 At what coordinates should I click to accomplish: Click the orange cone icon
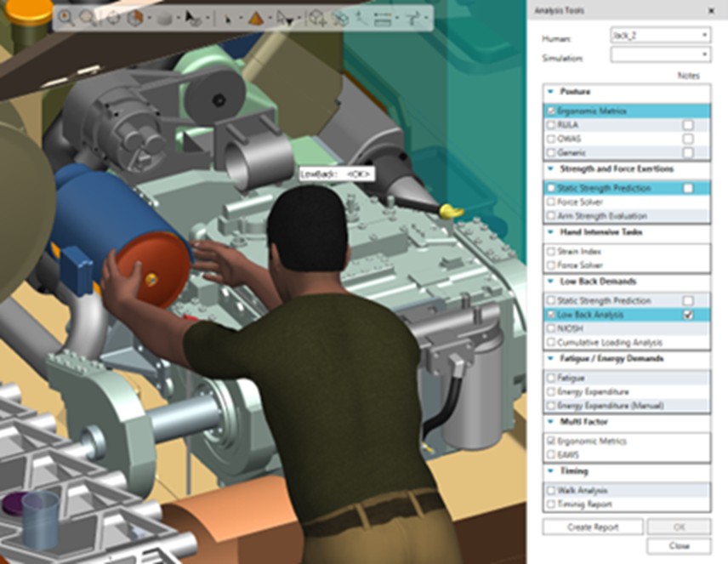coord(255,19)
